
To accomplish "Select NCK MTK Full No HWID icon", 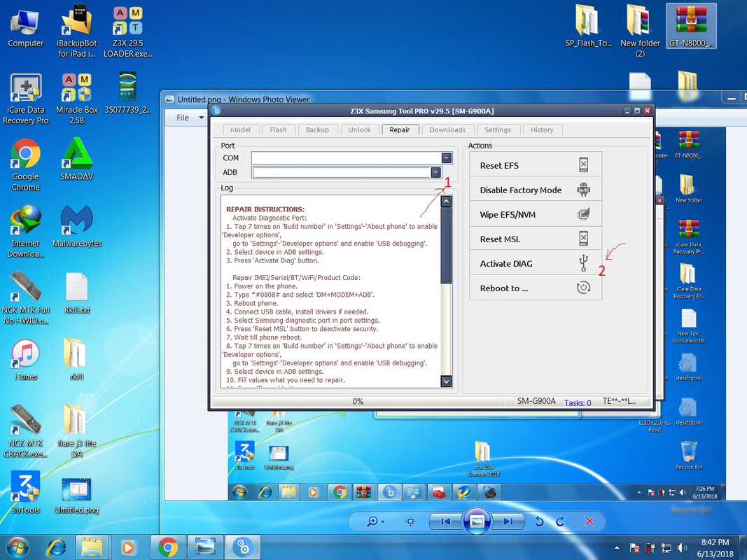I will (26, 298).
